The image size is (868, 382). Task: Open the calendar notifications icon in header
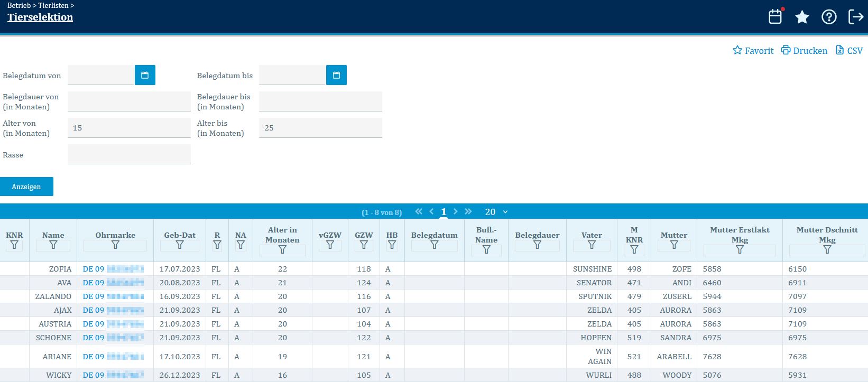[775, 17]
